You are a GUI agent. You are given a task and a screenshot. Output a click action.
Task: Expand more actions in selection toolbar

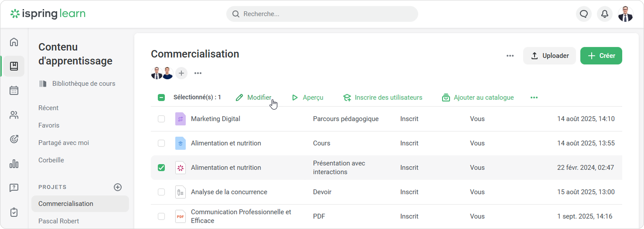[x=534, y=98]
